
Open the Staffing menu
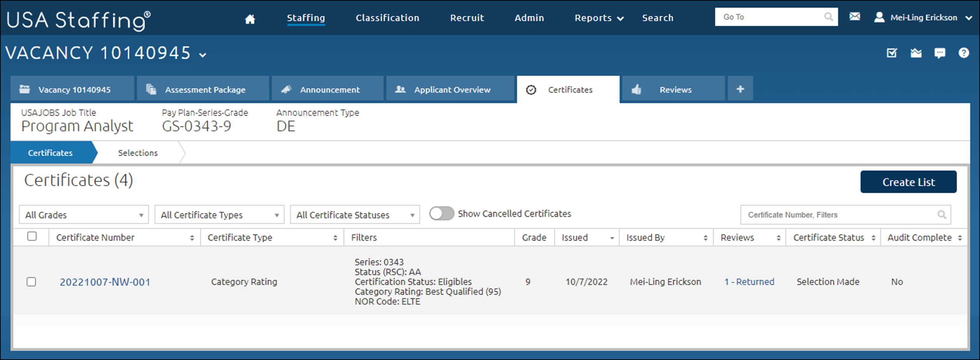click(x=306, y=18)
